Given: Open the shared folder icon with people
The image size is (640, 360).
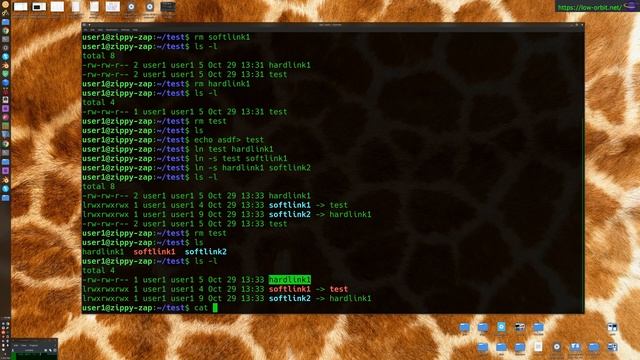Looking at the screenshot, I should point(575,347).
